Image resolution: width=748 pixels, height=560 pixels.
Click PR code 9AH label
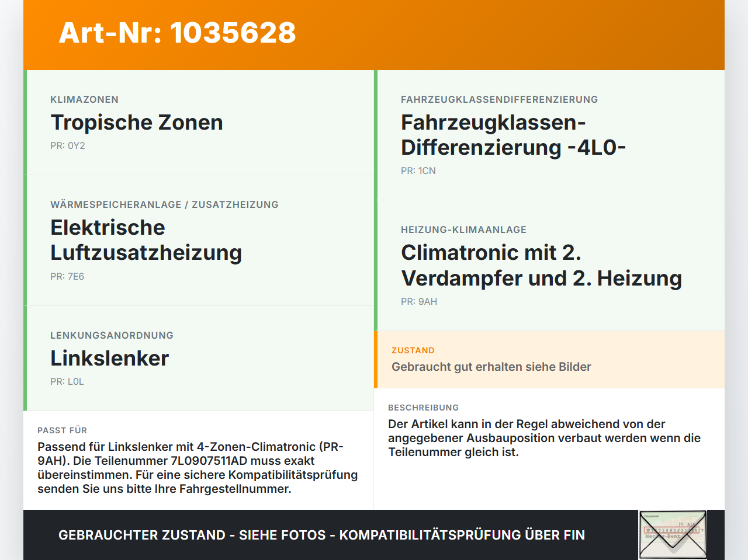(419, 301)
